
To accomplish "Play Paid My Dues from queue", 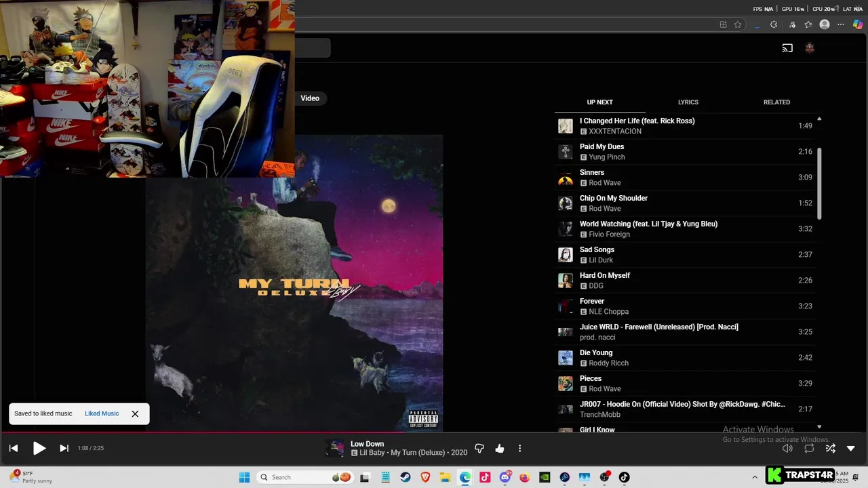I will click(685, 152).
